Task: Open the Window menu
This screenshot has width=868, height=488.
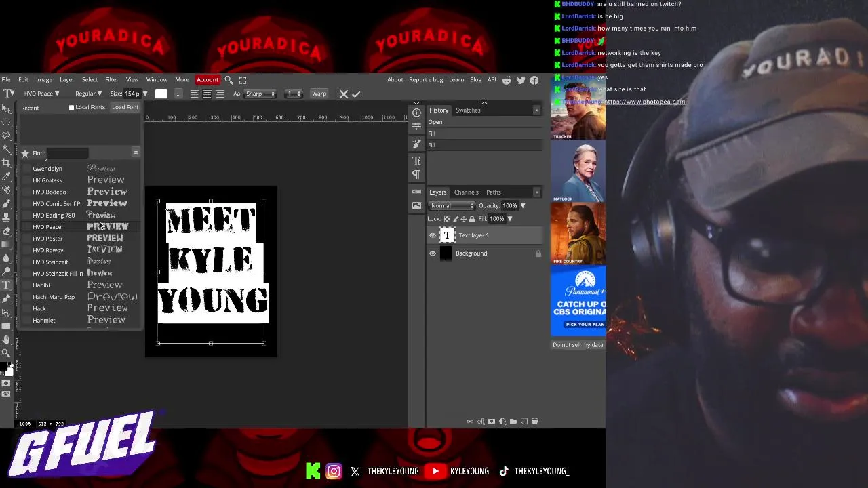Action: tap(157, 80)
